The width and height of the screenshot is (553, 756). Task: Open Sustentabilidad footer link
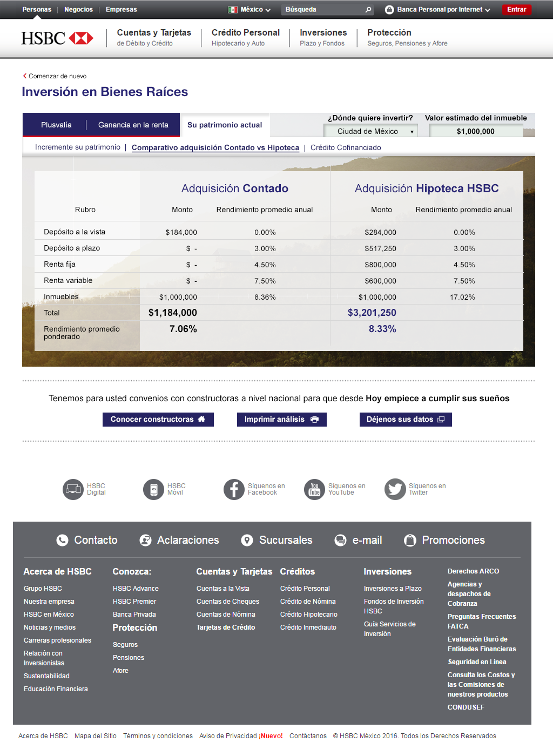click(x=46, y=676)
